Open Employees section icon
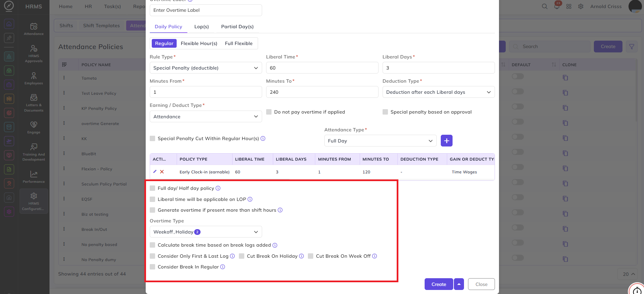 (34, 79)
